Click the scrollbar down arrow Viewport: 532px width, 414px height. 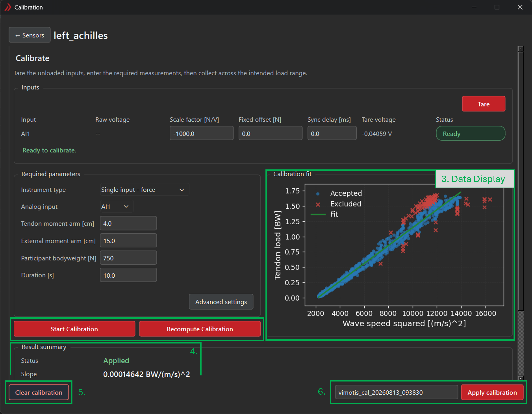click(521, 378)
